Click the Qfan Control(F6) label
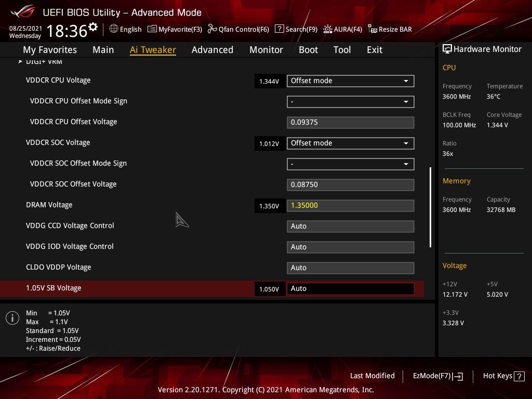Screen dimensions: 532x399 [x=244, y=30]
